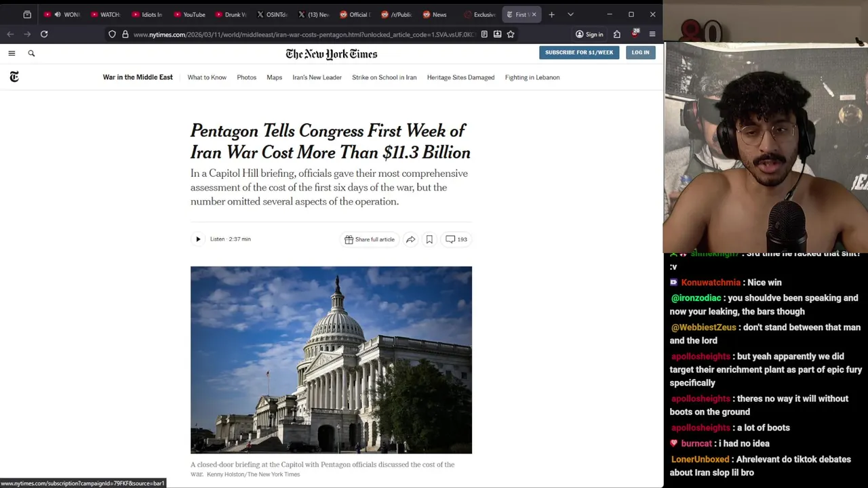Click the Capitol building article photo
The width and height of the screenshot is (868, 488).
[x=331, y=360]
